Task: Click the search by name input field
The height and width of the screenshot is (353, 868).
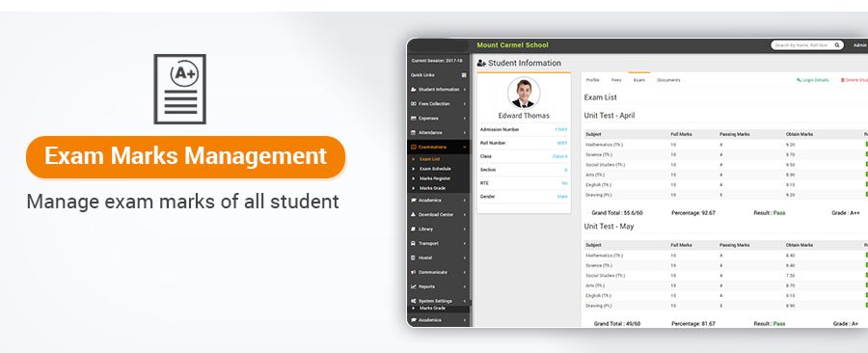Action: point(802,45)
